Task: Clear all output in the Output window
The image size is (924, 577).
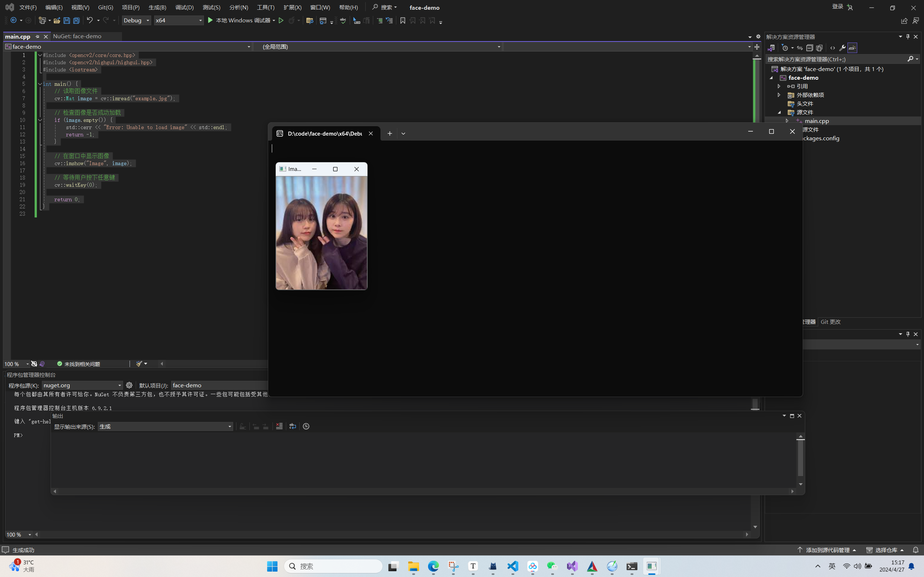Action: (279, 426)
